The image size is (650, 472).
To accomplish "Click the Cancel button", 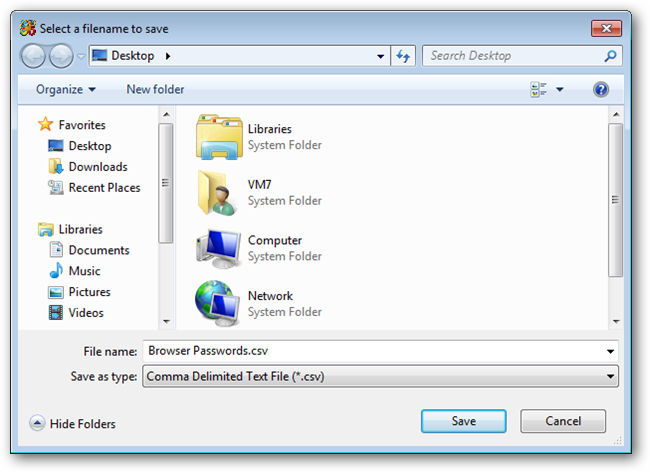I will click(563, 421).
